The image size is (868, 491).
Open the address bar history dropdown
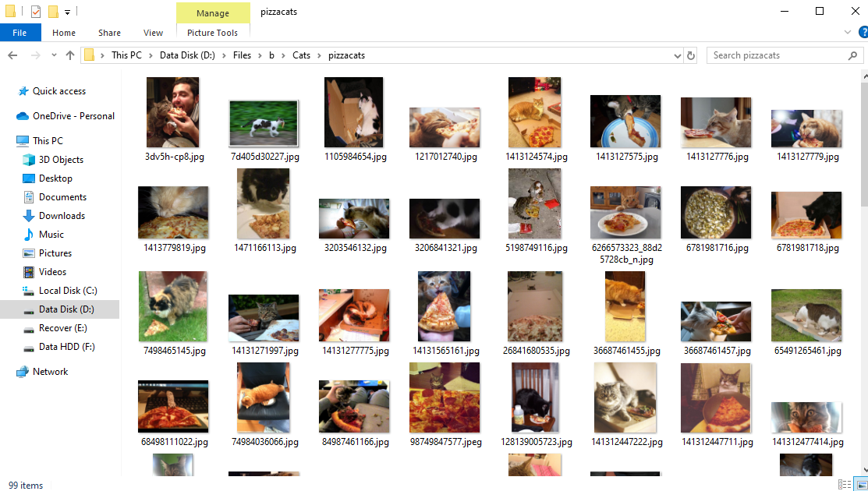pyautogui.click(x=678, y=55)
